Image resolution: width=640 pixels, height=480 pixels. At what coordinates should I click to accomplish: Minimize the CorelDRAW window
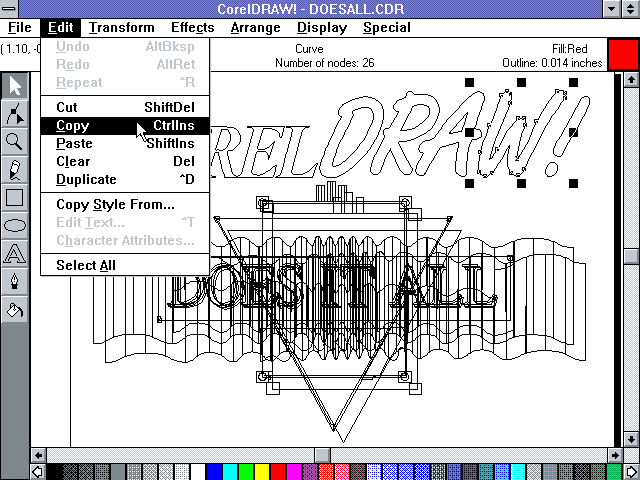point(612,9)
